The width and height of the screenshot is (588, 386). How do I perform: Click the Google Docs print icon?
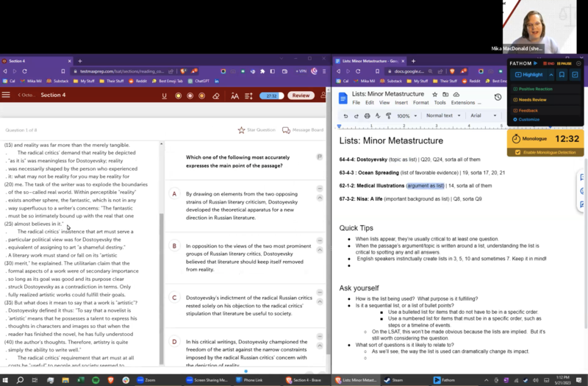tap(367, 116)
